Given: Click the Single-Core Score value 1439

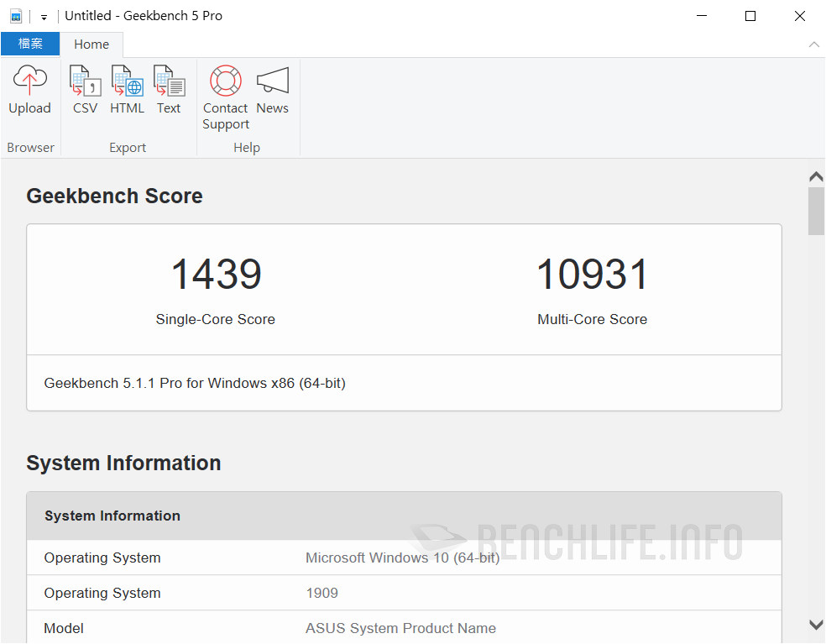Looking at the screenshot, I should 215,273.
